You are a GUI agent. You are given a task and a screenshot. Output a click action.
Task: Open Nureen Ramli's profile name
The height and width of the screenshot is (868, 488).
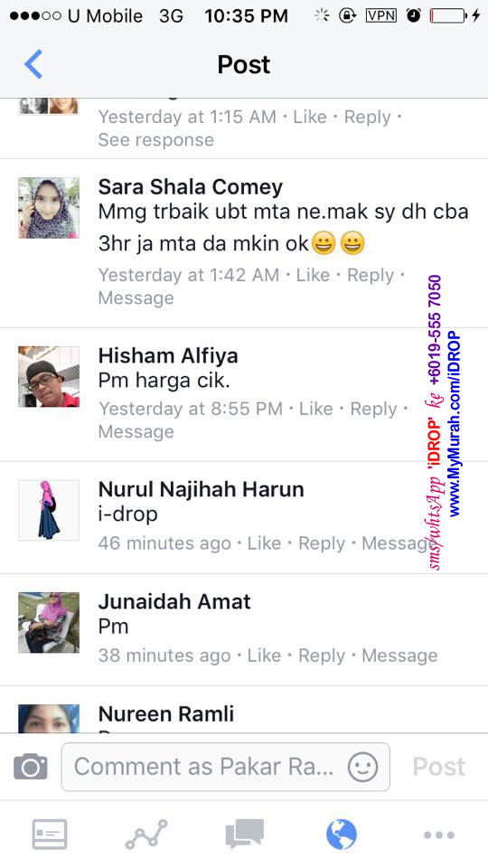pyautogui.click(x=166, y=714)
